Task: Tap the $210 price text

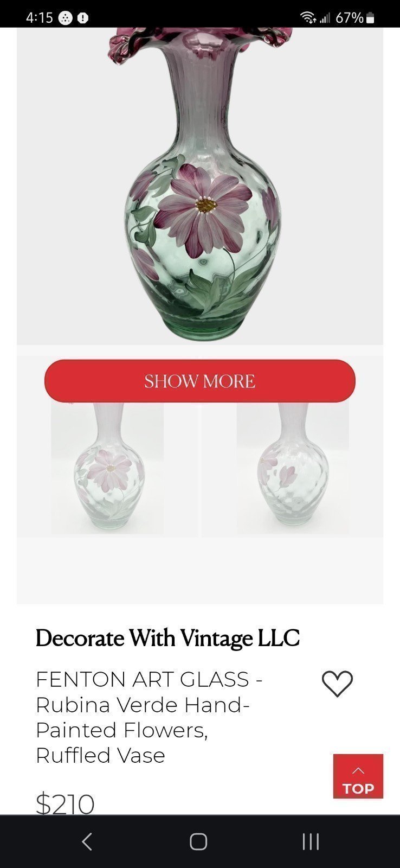Action: (65, 803)
